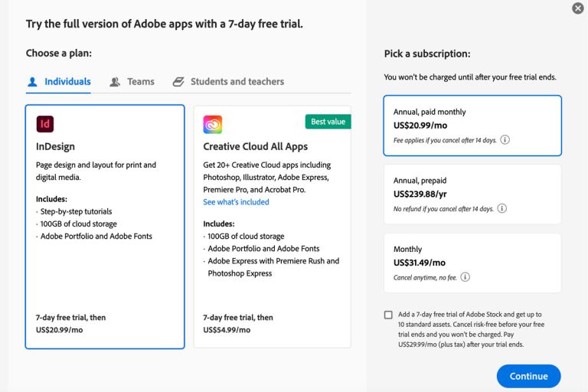The height and width of the screenshot is (392, 588).
Task: Click the InDesign app icon
Action: click(x=45, y=124)
